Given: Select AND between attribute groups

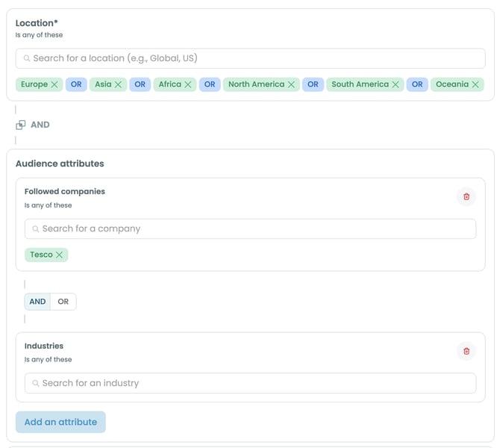Looking at the screenshot, I should [x=37, y=302].
